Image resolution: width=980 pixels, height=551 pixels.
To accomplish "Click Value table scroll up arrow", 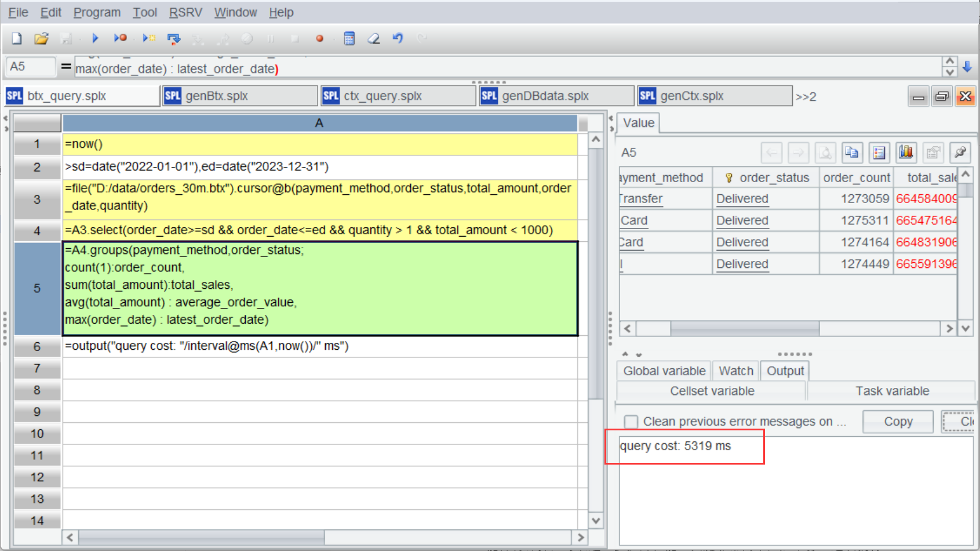I will pos(965,174).
